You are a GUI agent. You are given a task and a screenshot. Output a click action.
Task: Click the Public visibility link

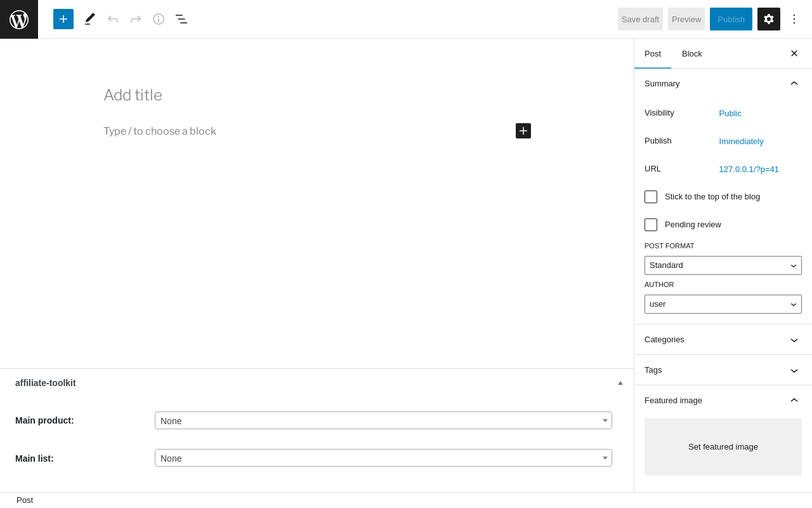point(730,114)
